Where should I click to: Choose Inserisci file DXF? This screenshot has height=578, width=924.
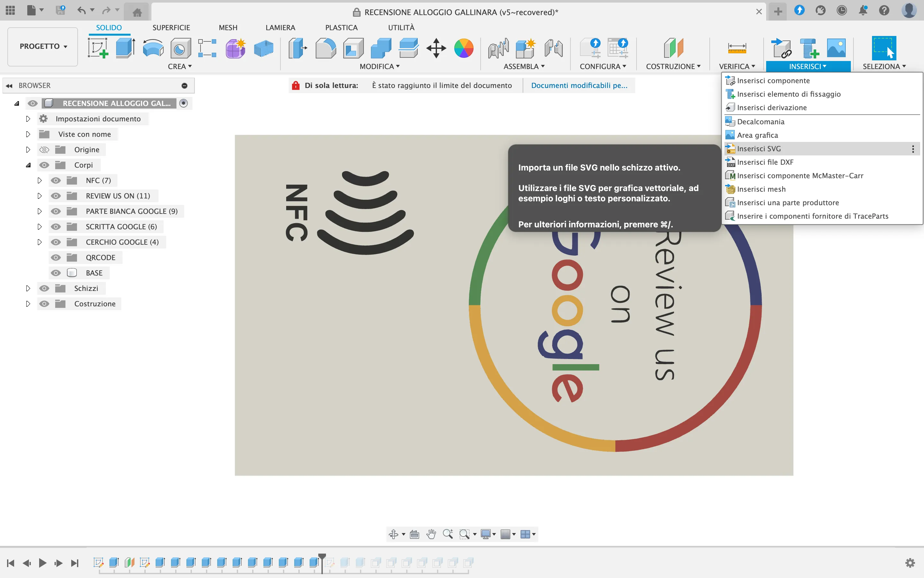click(822, 162)
